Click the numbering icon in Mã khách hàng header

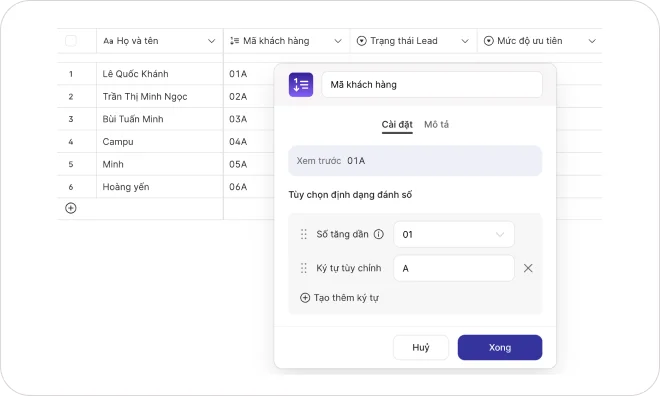point(234,41)
